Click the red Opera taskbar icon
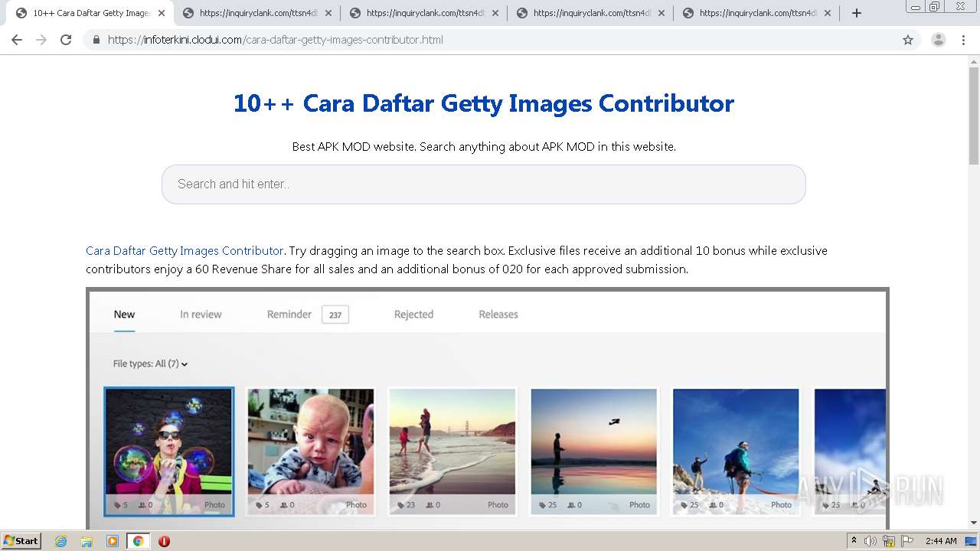 pyautogui.click(x=164, y=541)
